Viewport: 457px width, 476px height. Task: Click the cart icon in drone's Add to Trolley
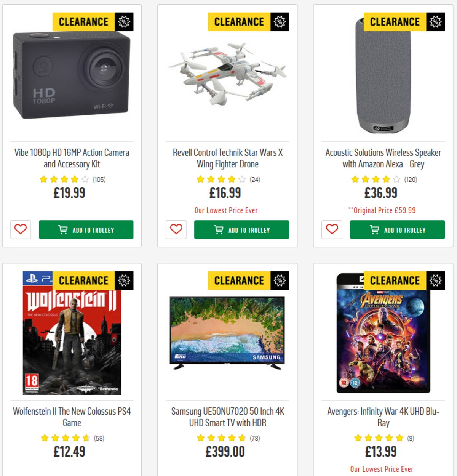pyautogui.click(x=217, y=230)
